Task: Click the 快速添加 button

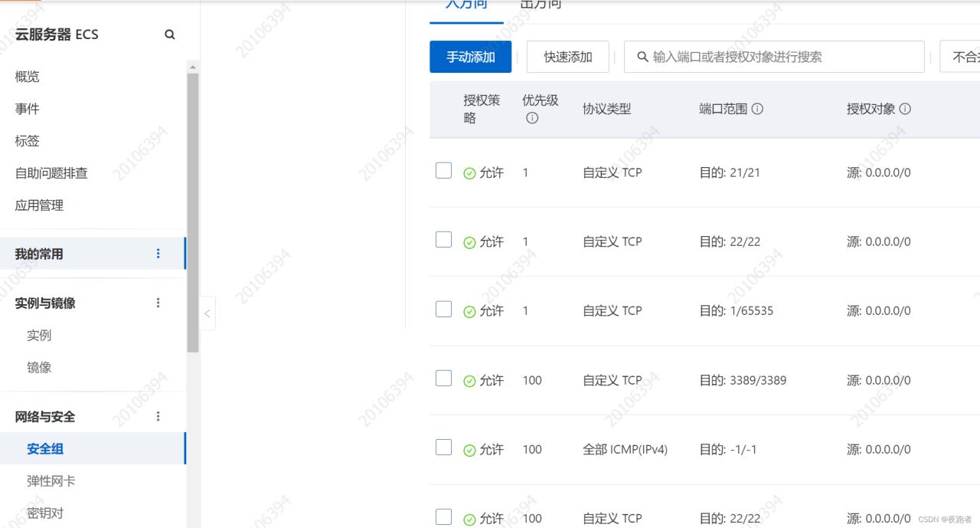Action: coord(567,57)
